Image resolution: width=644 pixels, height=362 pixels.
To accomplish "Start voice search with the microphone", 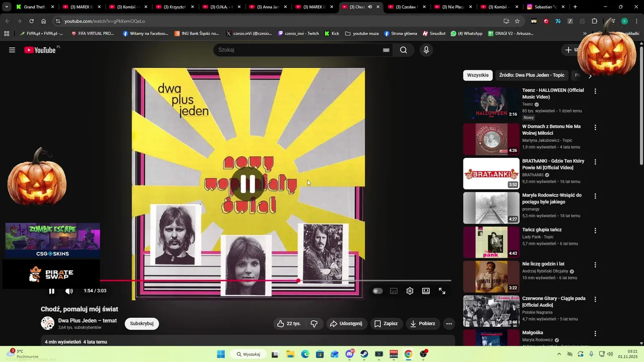I will tap(426, 50).
